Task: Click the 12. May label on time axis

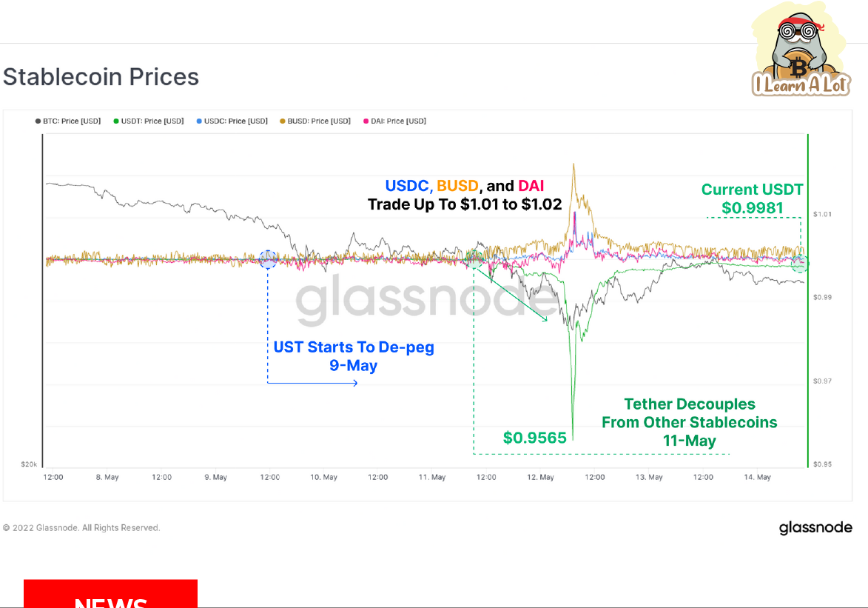Action: click(x=541, y=477)
